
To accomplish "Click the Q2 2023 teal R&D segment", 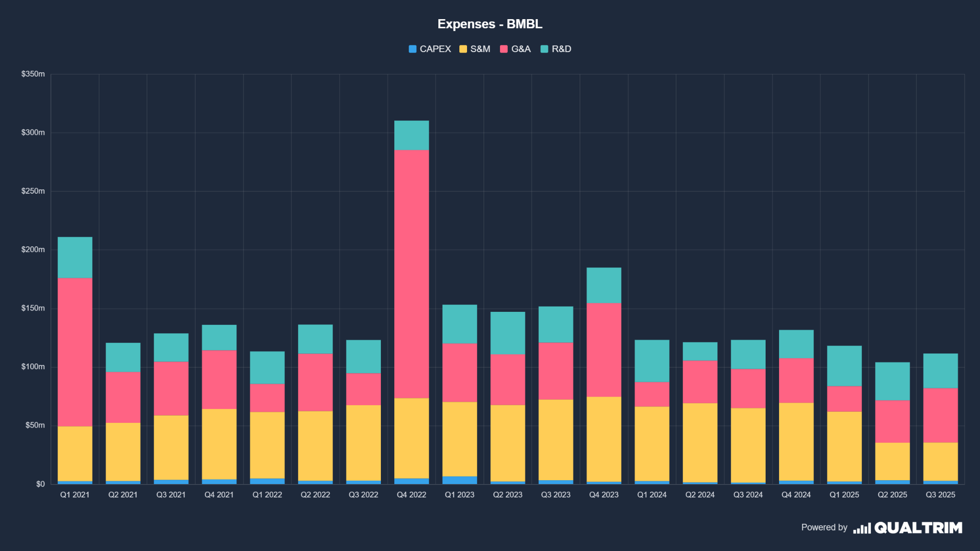I will point(508,333).
